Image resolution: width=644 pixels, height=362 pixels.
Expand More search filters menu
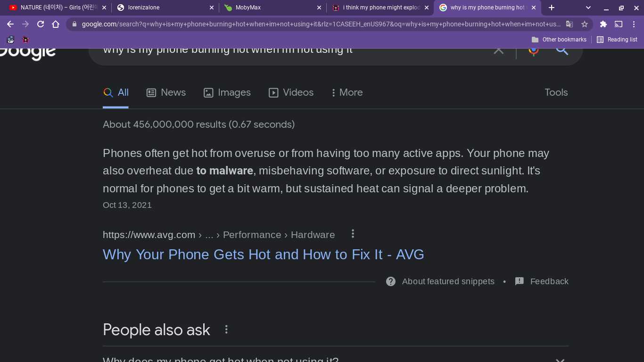[347, 92]
